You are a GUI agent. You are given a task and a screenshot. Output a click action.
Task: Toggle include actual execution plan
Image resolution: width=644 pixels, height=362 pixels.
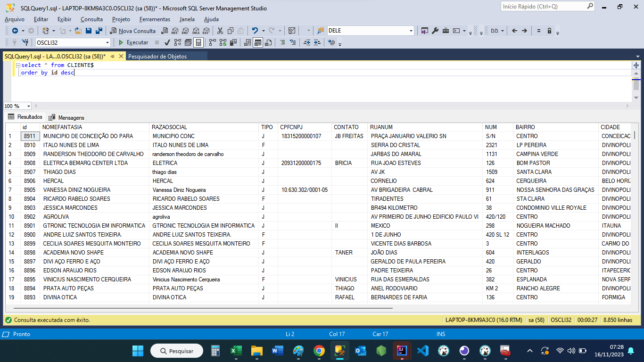[212, 42]
